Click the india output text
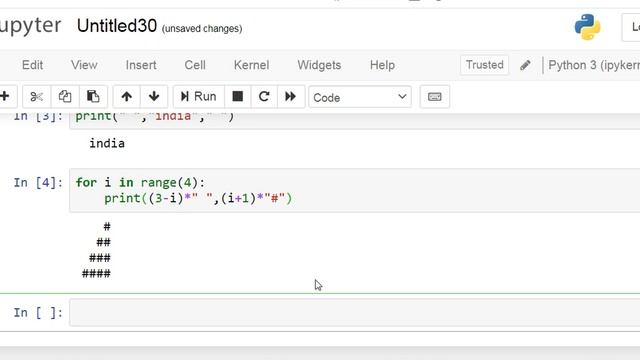This screenshot has height=360, width=640. (x=107, y=143)
